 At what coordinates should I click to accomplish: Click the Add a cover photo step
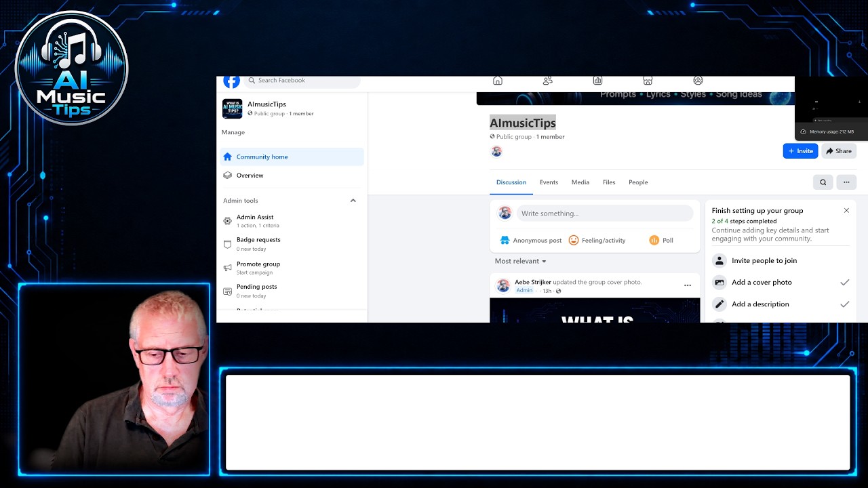tap(781, 282)
